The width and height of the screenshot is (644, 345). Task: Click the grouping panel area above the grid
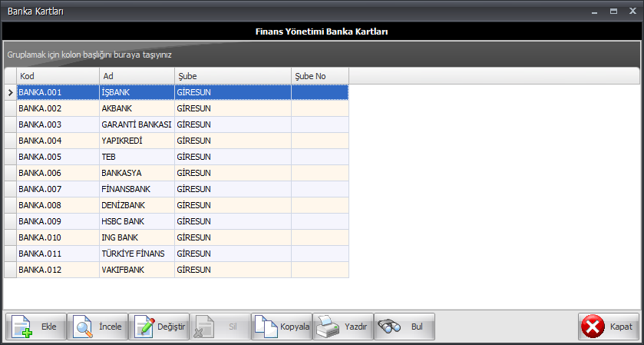point(307,55)
